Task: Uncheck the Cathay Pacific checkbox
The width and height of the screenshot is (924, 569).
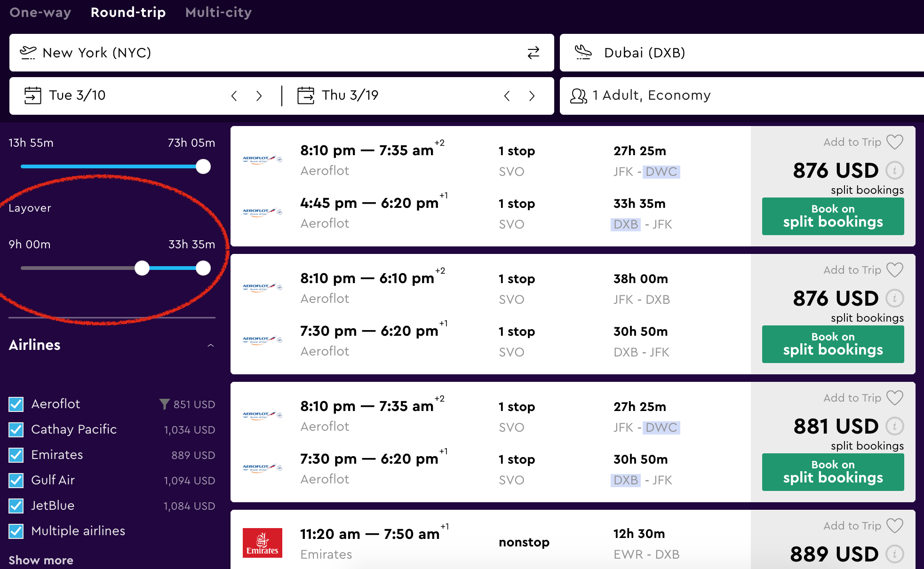Action: click(16, 429)
